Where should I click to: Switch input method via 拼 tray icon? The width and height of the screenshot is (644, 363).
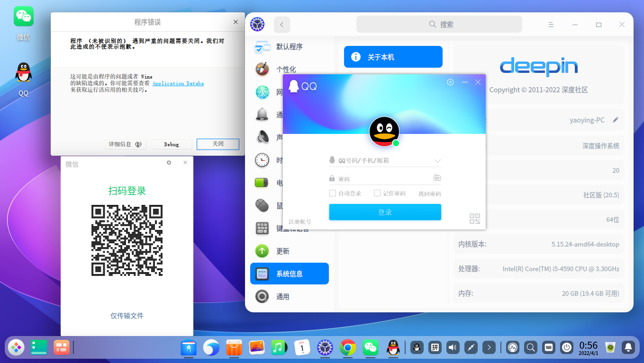pos(435,348)
